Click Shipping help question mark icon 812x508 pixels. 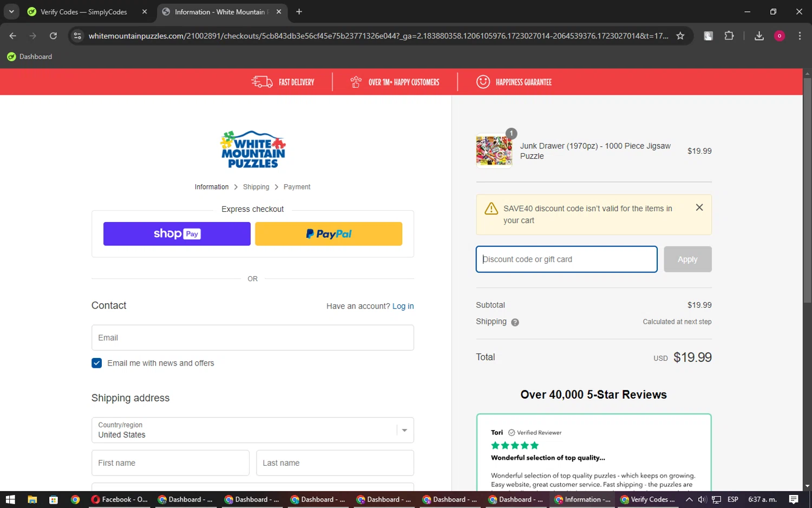(x=515, y=322)
